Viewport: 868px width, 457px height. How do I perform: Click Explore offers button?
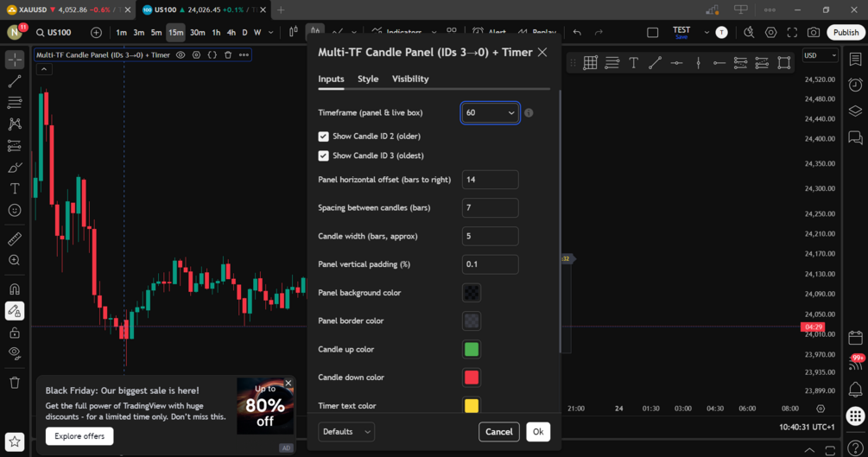pyautogui.click(x=79, y=436)
